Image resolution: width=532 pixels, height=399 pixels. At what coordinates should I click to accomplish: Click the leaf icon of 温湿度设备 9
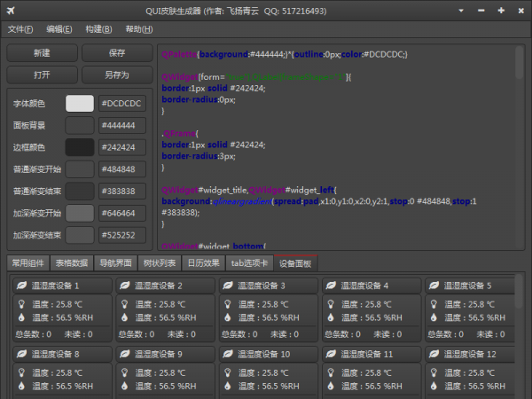pos(124,354)
